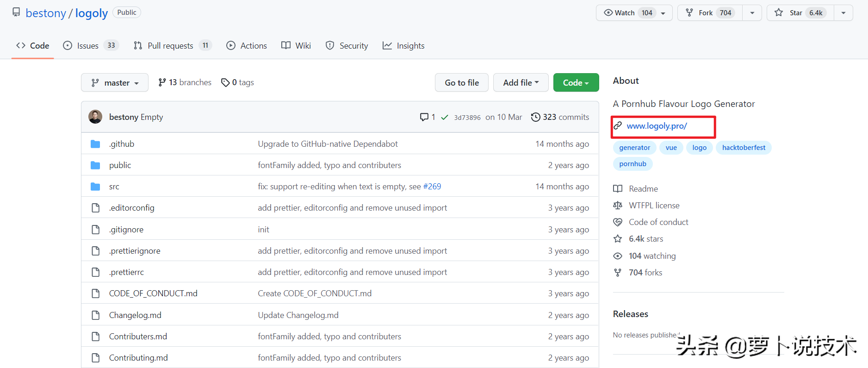The height and width of the screenshot is (368, 868).
Task: Expand the Star lists dropdown arrow
Action: [x=843, y=13]
